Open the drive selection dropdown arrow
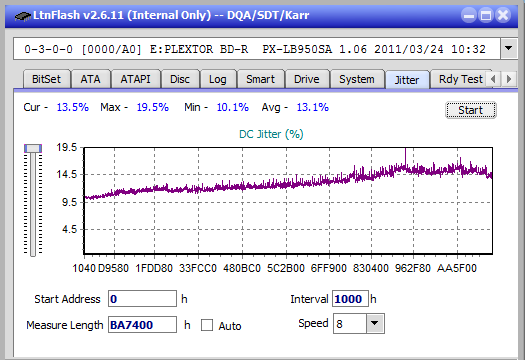The image size is (525, 360). (509, 49)
